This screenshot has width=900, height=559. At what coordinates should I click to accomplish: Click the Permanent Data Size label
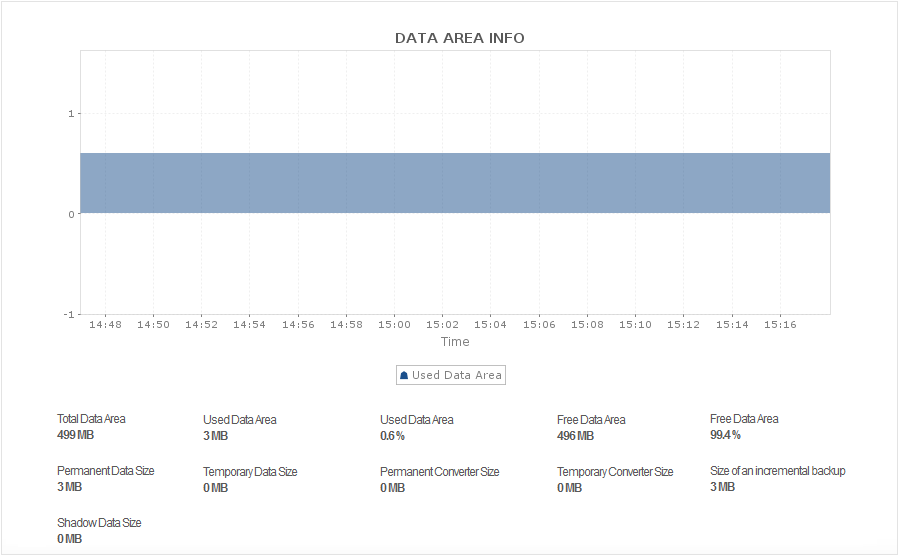(105, 471)
